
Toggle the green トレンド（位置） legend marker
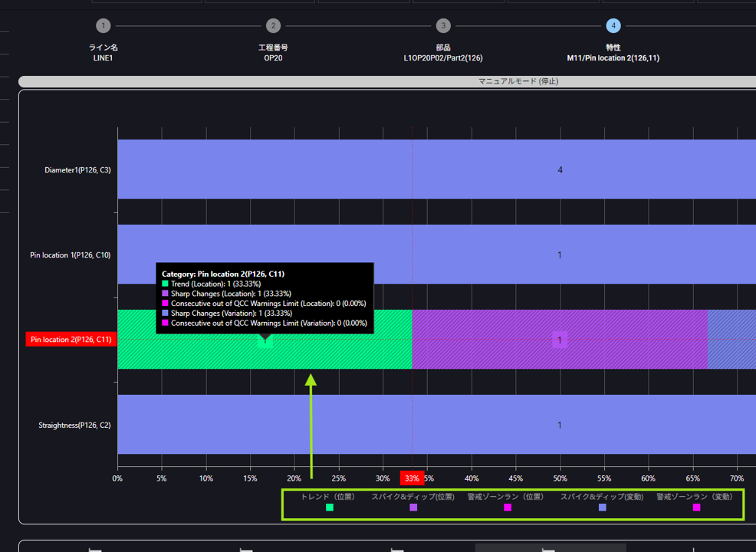tap(329, 508)
